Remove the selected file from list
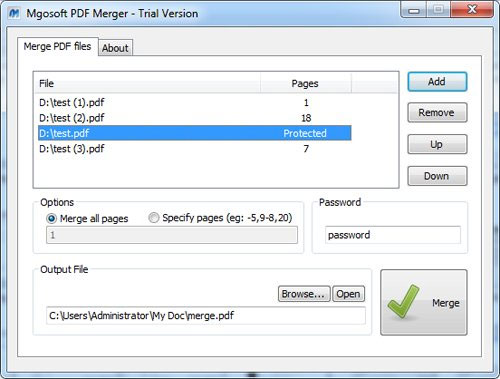 (x=437, y=113)
